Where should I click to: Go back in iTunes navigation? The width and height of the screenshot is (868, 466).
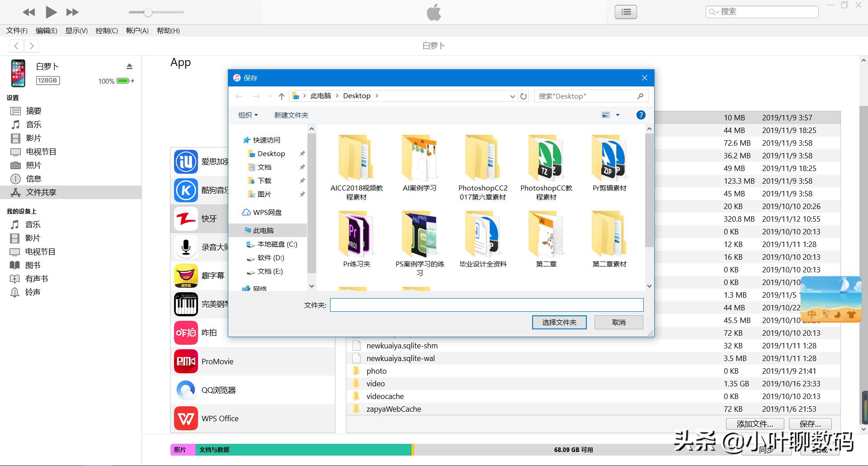tap(17, 46)
